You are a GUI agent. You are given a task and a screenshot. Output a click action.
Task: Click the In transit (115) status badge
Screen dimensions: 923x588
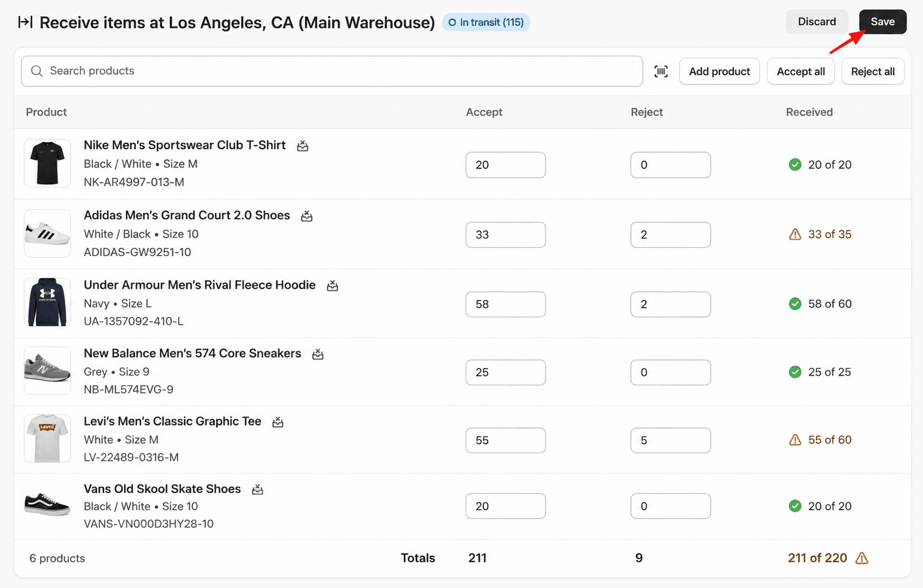pos(486,22)
